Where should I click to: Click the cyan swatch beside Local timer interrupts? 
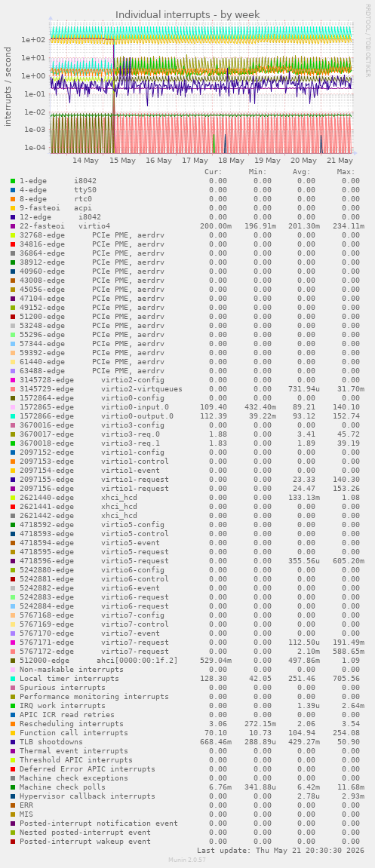pos(13,679)
